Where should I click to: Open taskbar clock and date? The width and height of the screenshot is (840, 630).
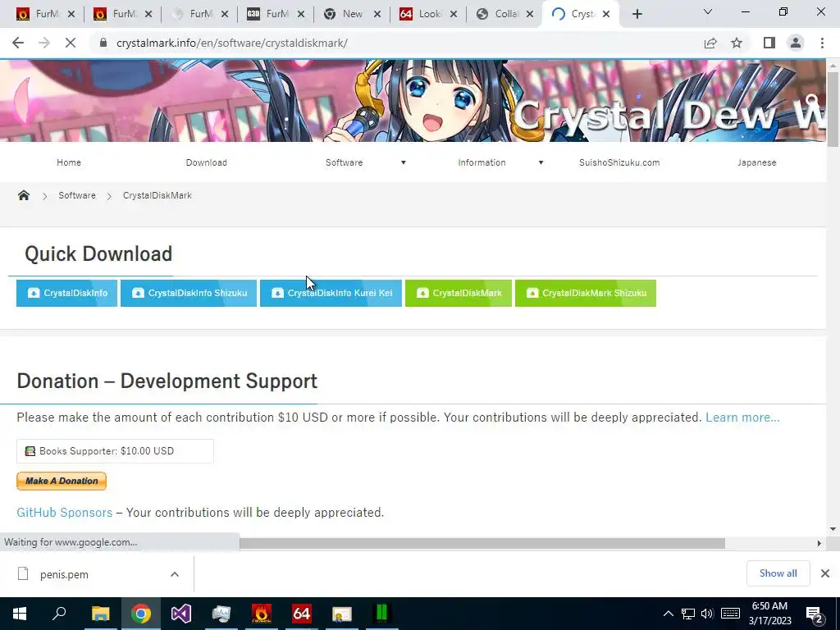click(x=769, y=614)
